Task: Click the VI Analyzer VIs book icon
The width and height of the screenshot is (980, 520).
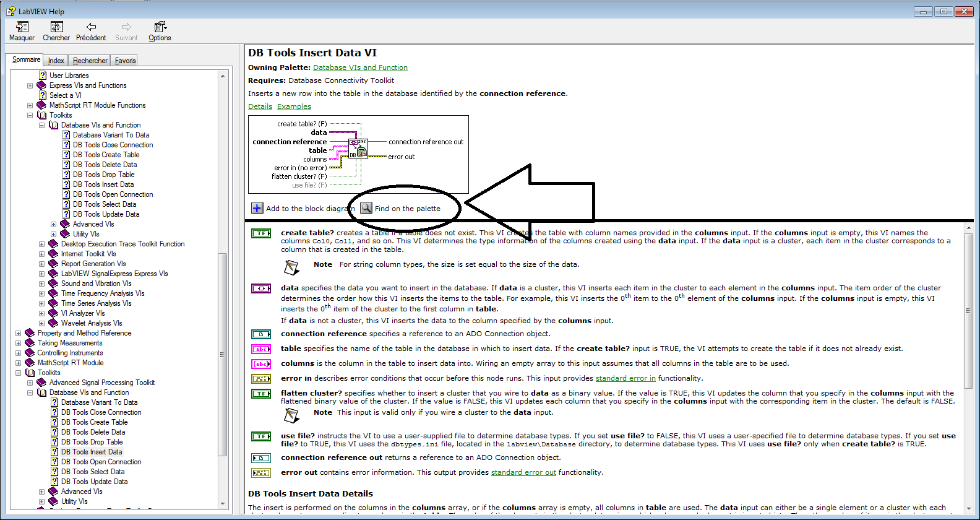Action: [x=53, y=313]
